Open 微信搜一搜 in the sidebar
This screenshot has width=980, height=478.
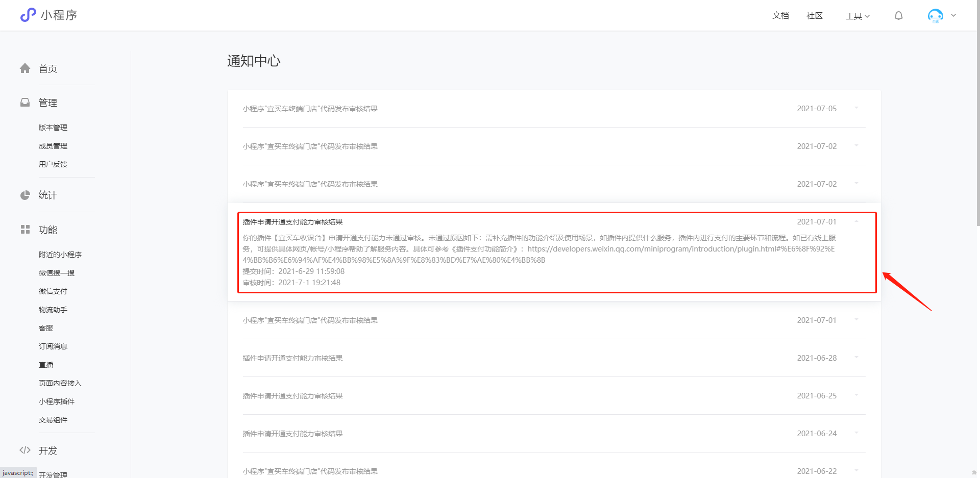point(57,273)
